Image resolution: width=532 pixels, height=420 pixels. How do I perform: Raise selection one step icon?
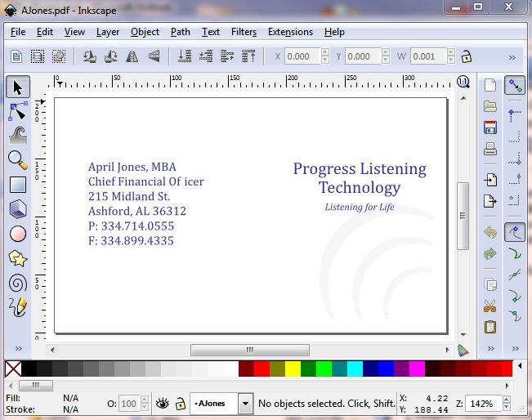[227, 56]
